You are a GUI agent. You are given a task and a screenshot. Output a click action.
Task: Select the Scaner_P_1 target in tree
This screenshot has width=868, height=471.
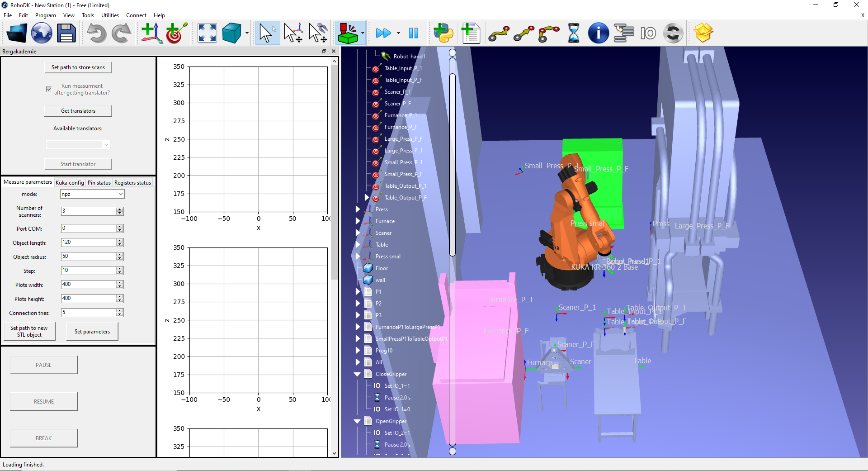click(397, 92)
